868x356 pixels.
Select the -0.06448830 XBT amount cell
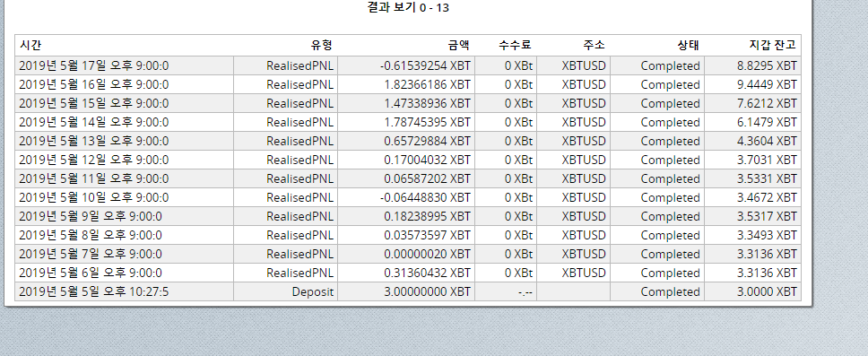pos(406,197)
